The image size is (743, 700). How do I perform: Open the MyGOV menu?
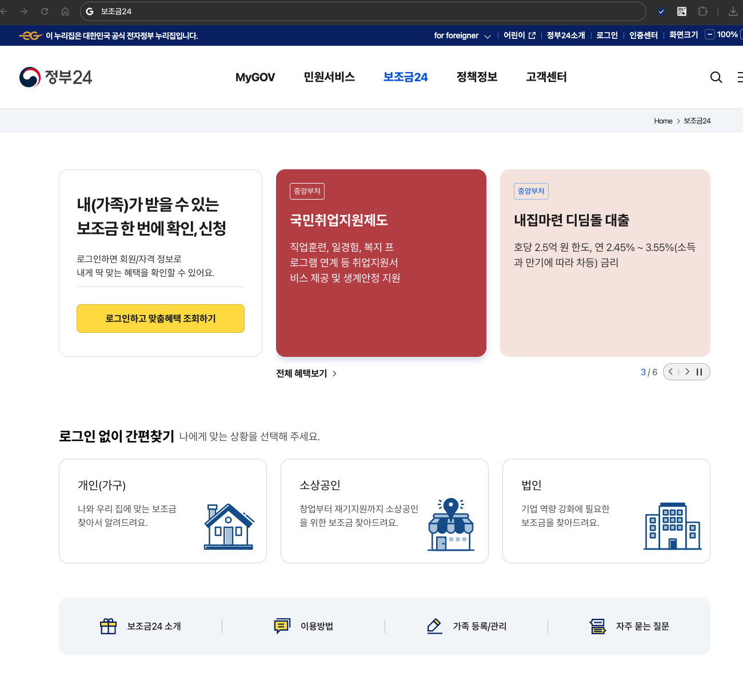click(x=255, y=77)
